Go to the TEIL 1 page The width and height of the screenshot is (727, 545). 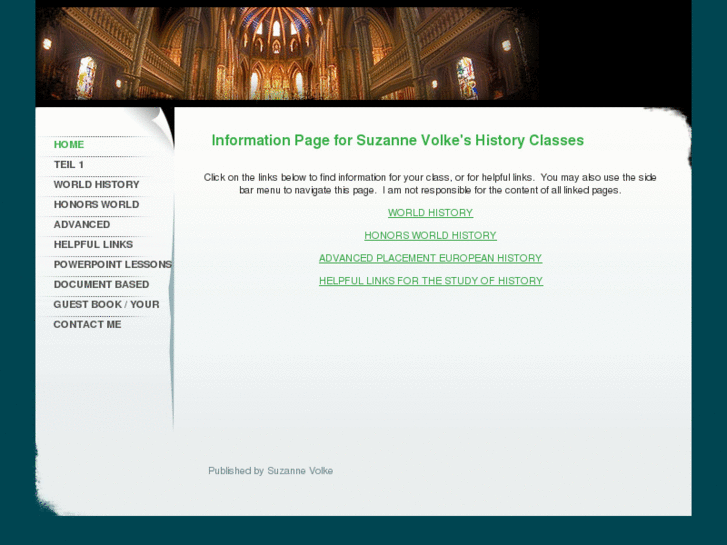coord(69,165)
